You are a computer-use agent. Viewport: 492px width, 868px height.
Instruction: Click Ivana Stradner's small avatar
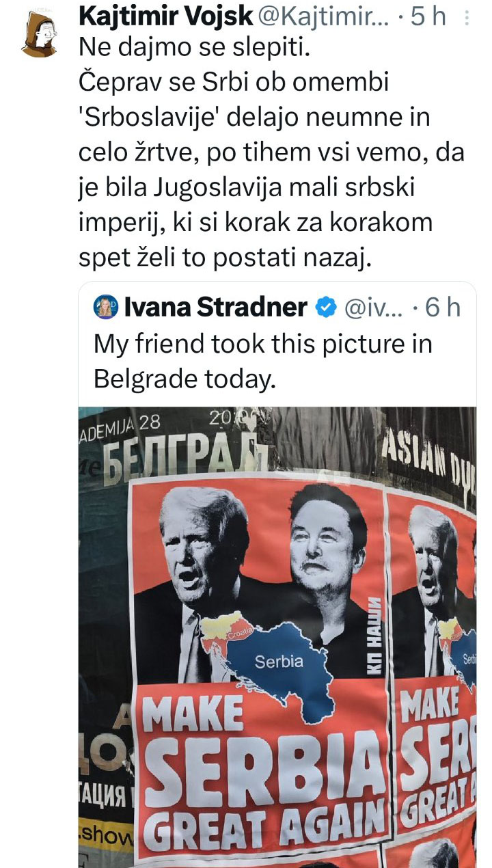pos(107,308)
